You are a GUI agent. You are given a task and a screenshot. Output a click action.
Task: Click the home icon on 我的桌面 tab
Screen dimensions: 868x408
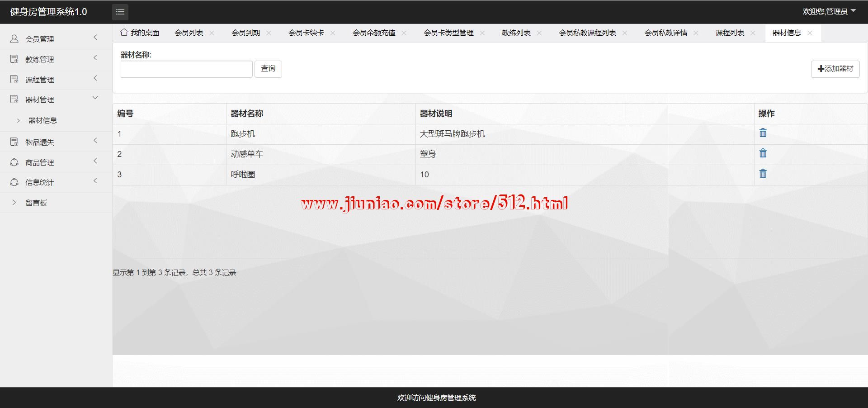(x=124, y=33)
